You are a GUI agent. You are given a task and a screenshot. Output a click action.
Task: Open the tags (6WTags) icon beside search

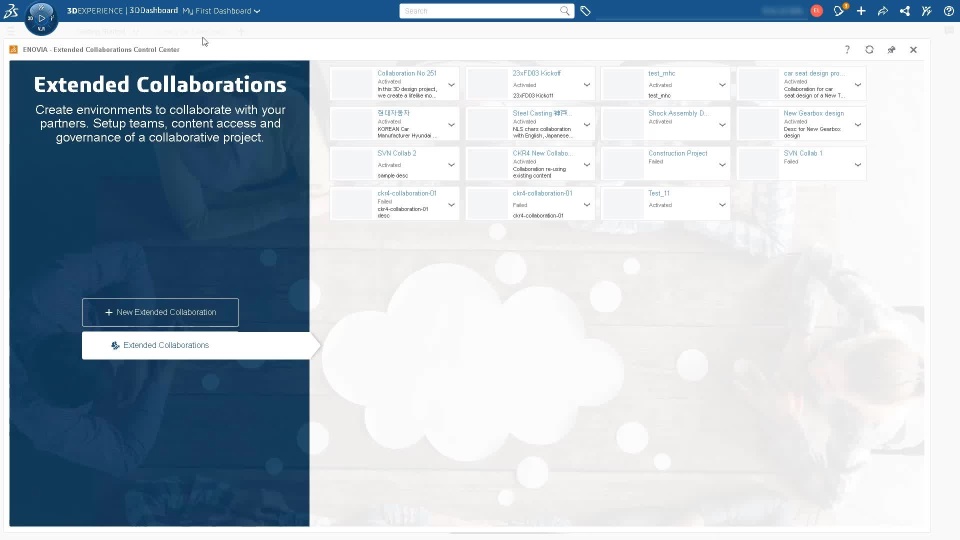click(x=585, y=11)
